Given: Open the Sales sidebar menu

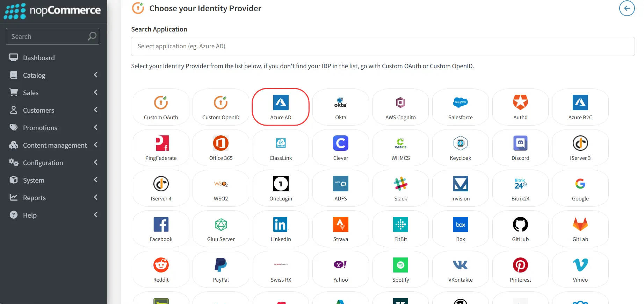Looking at the screenshot, I should 53,93.
